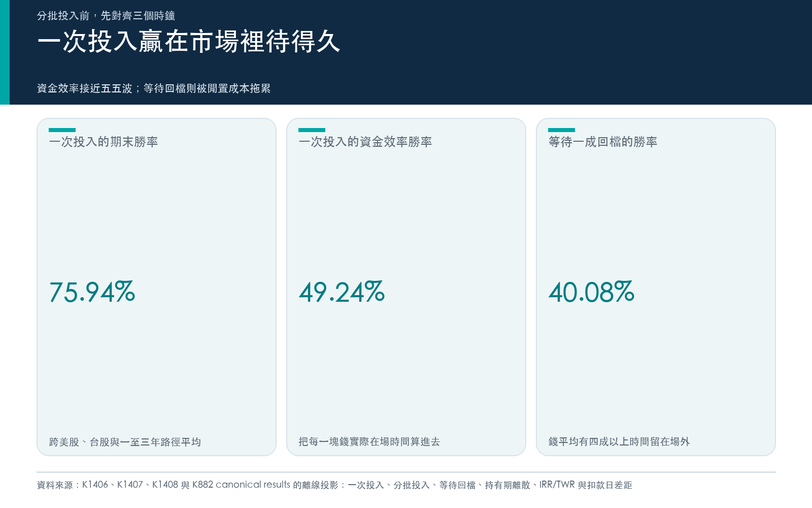The height and width of the screenshot is (508, 812).
Task: Select the 40.08% statistic value
Action: [x=592, y=292]
